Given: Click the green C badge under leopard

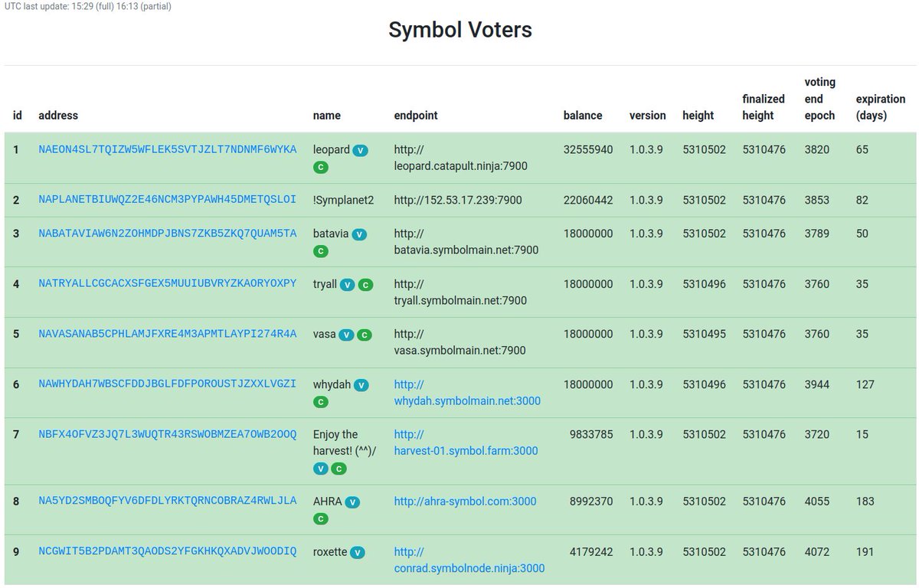Looking at the screenshot, I should pos(321,167).
